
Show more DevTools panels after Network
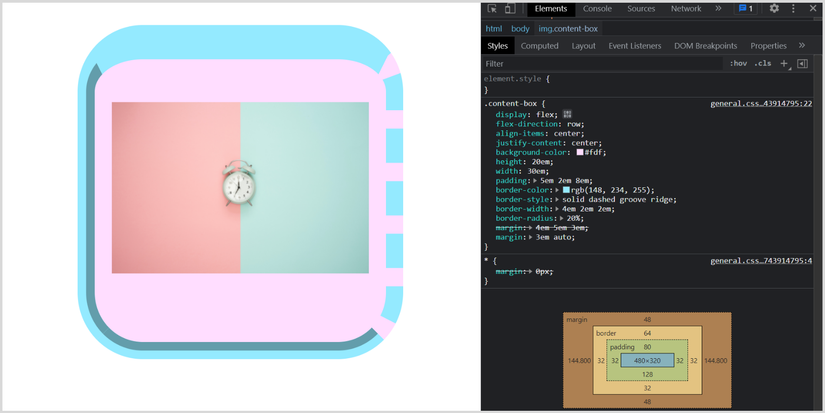click(718, 8)
